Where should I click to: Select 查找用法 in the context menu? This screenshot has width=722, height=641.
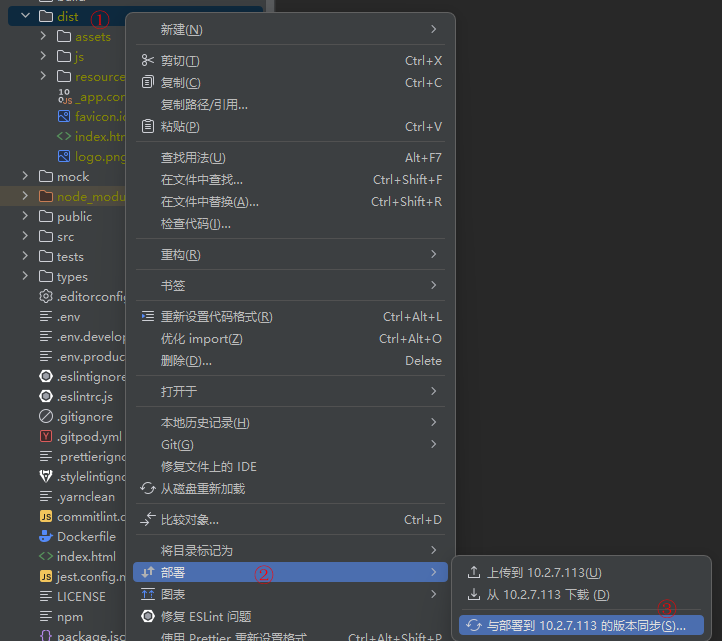(193, 157)
